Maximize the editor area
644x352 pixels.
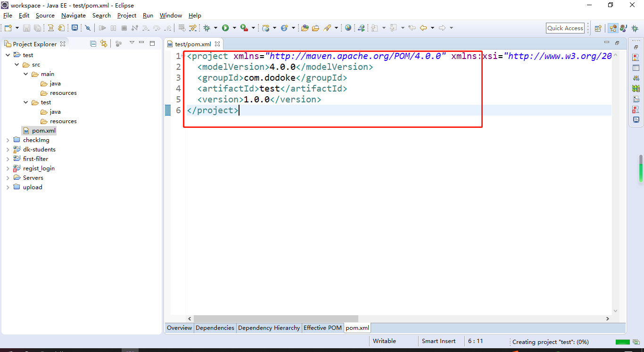tap(617, 43)
